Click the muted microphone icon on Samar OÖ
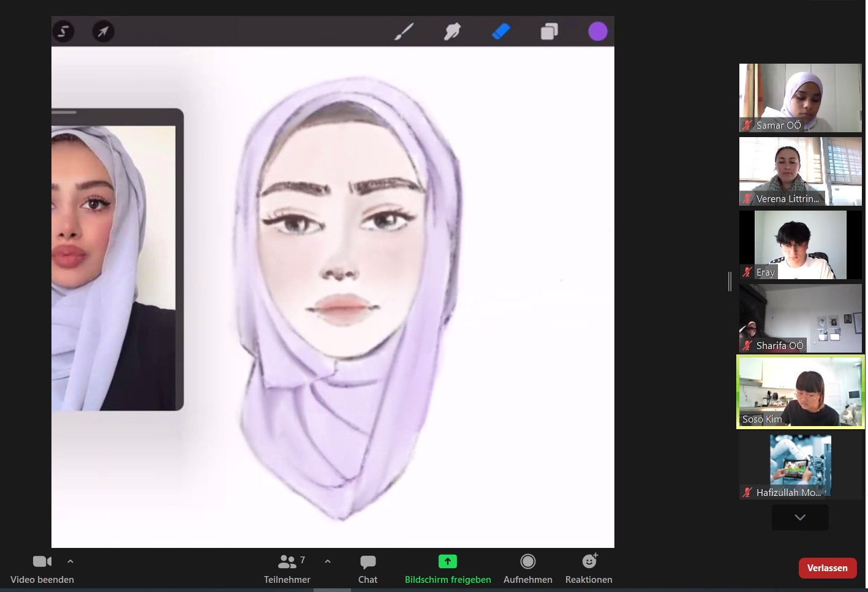The height and width of the screenshot is (592, 868). [x=747, y=125]
